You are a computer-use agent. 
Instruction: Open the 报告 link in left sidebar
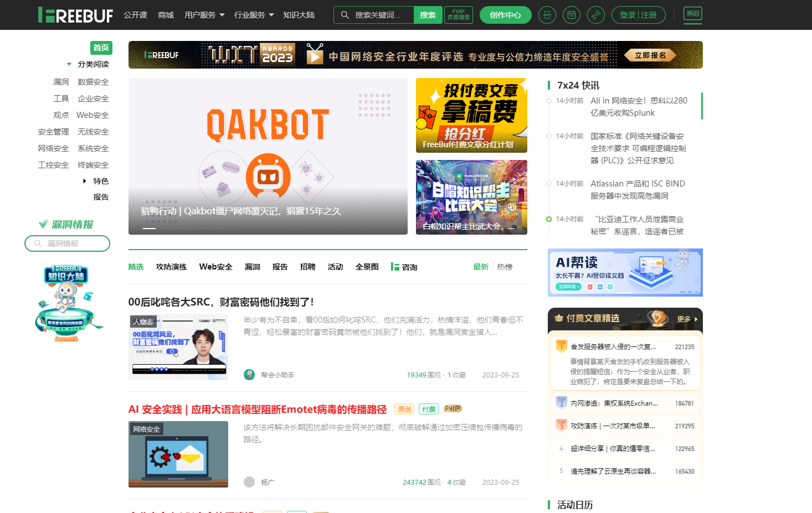(x=101, y=197)
